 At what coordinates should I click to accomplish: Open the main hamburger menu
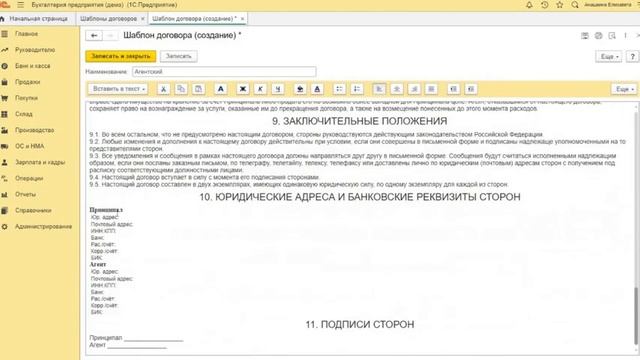(x=20, y=5)
